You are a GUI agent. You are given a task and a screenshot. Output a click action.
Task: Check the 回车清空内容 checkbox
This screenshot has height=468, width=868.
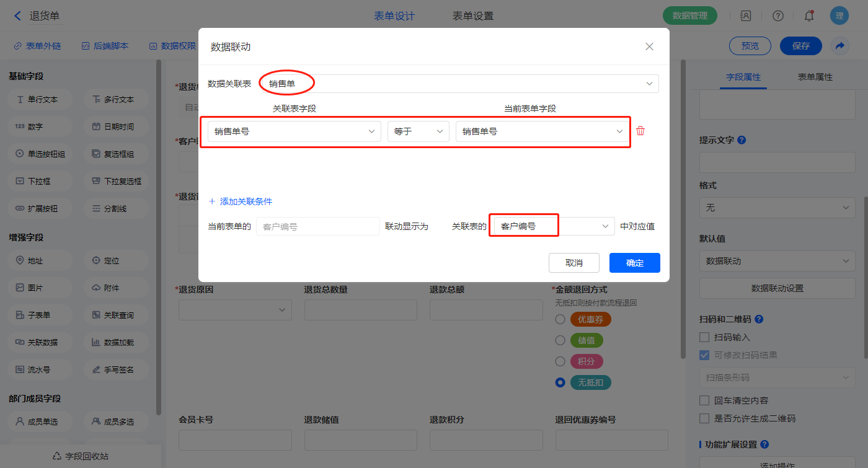(704, 400)
